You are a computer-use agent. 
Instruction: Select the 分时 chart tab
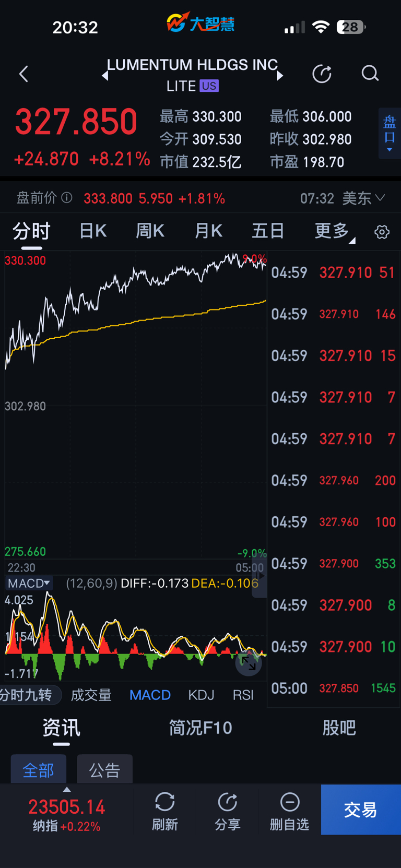click(31, 231)
